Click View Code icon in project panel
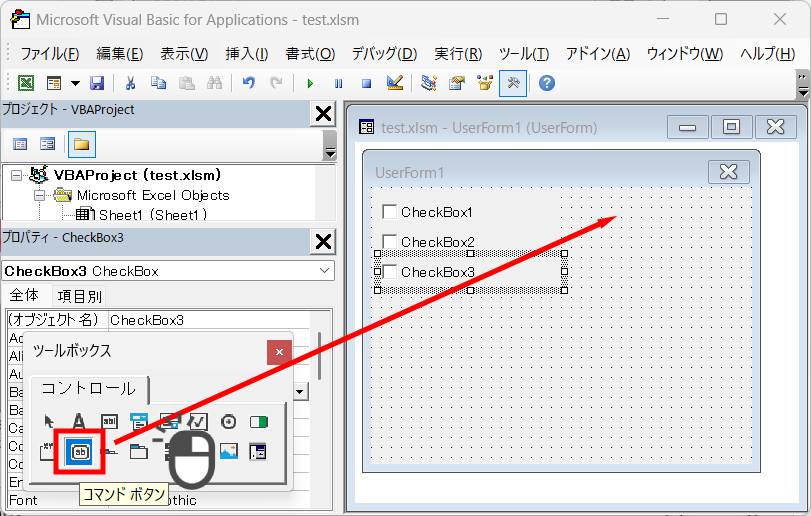 tap(20, 144)
